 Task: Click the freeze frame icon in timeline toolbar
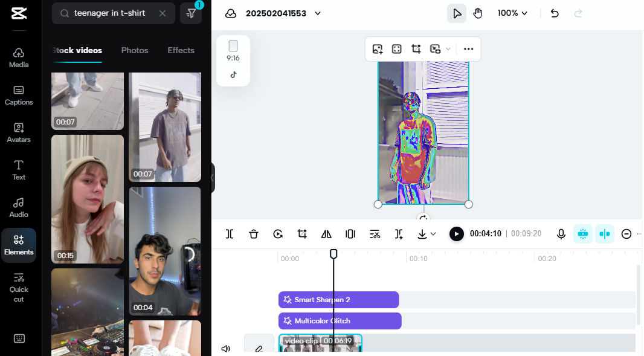point(350,234)
